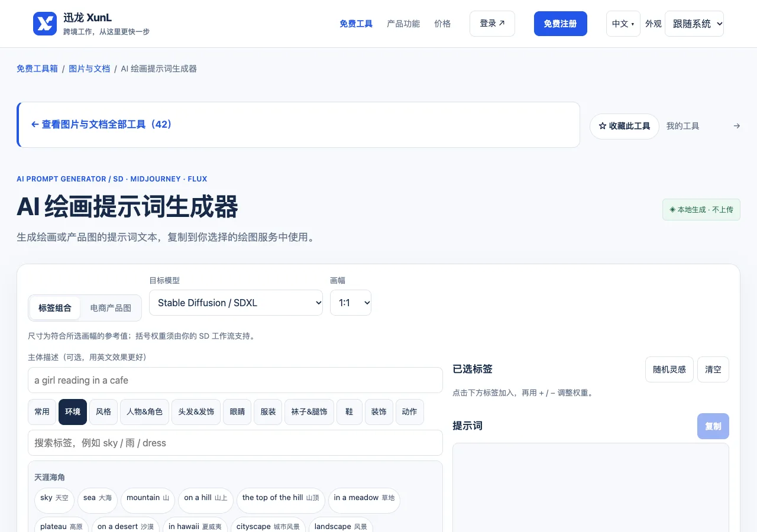Viewport: 757px width, 532px height.
Task: Click the 免费注册 sign-up button
Action: point(561,24)
